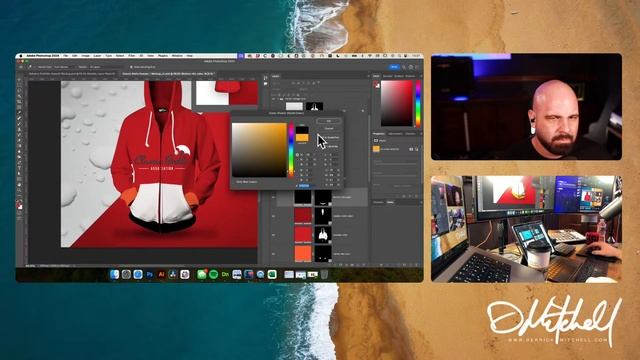Click the Color Libraries button

330,146
